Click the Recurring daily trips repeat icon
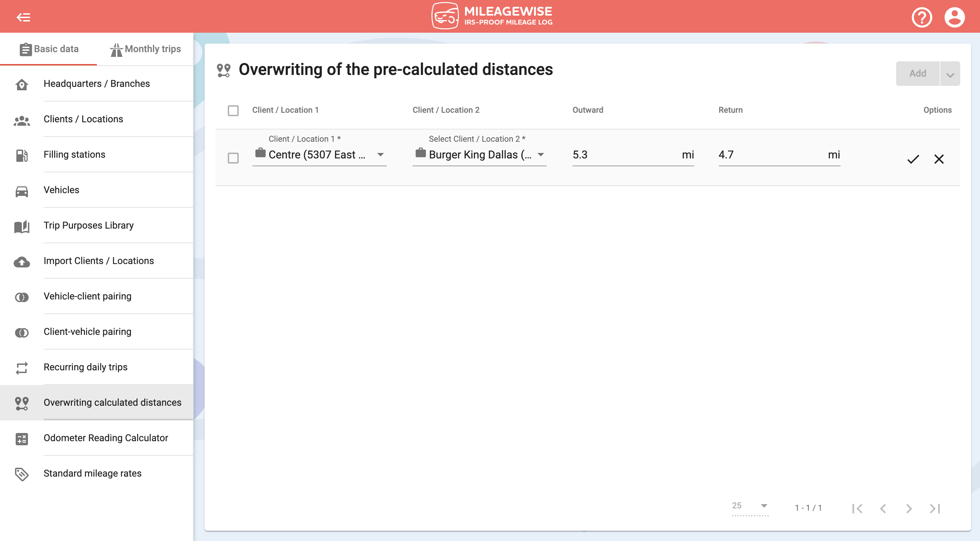The width and height of the screenshot is (980, 541). (x=22, y=368)
